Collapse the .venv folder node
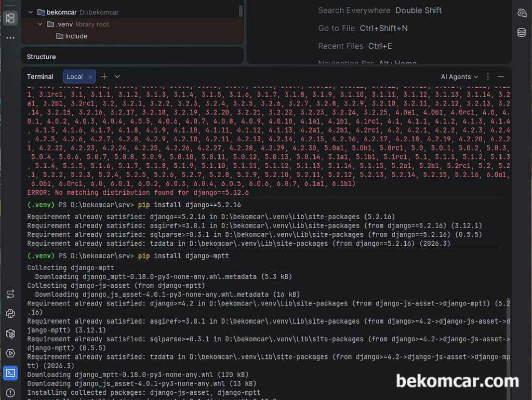The width and height of the screenshot is (532, 400). [x=40, y=24]
